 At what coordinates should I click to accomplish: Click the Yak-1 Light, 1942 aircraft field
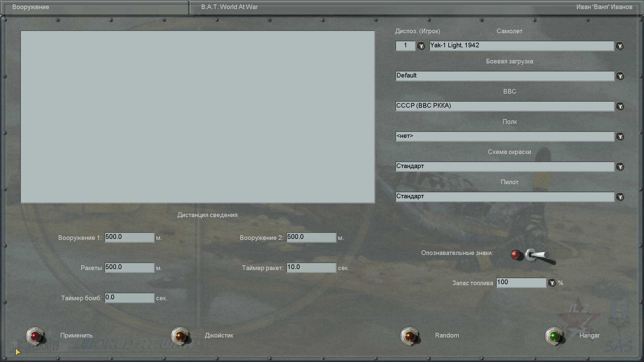click(x=522, y=46)
